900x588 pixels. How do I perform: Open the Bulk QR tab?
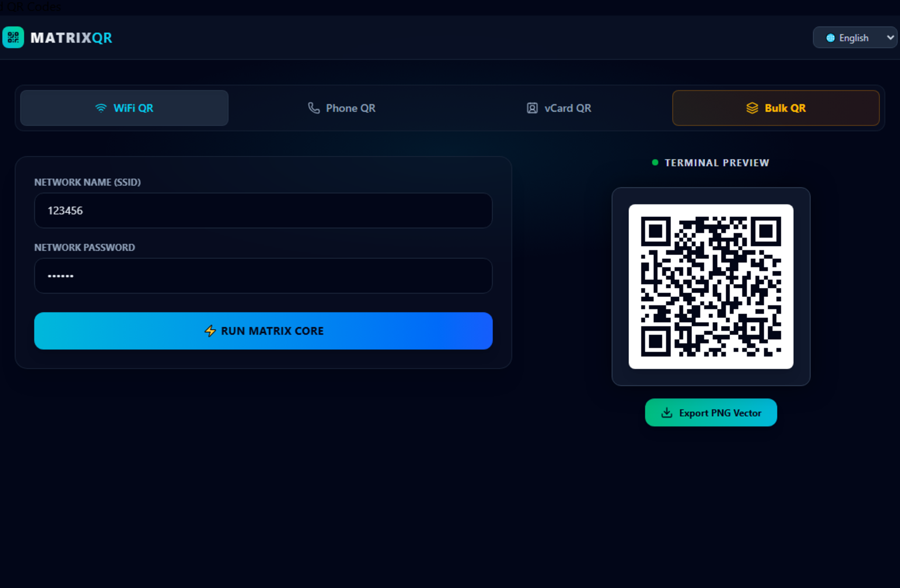pos(776,108)
